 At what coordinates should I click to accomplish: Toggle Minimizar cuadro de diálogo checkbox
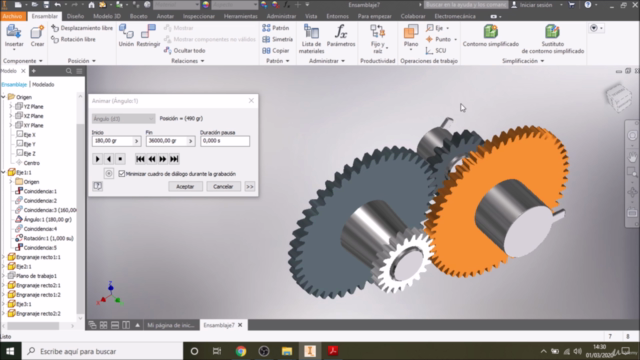click(x=122, y=174)
